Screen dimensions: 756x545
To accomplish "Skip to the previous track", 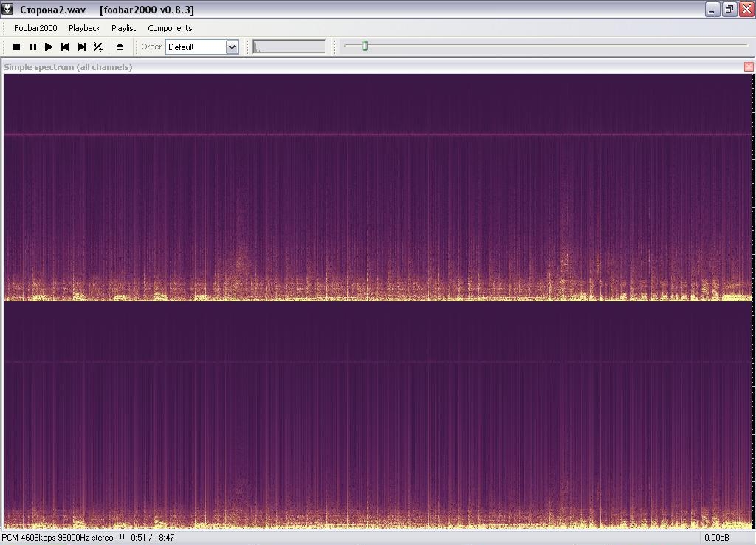I will [x=65, y=47].
